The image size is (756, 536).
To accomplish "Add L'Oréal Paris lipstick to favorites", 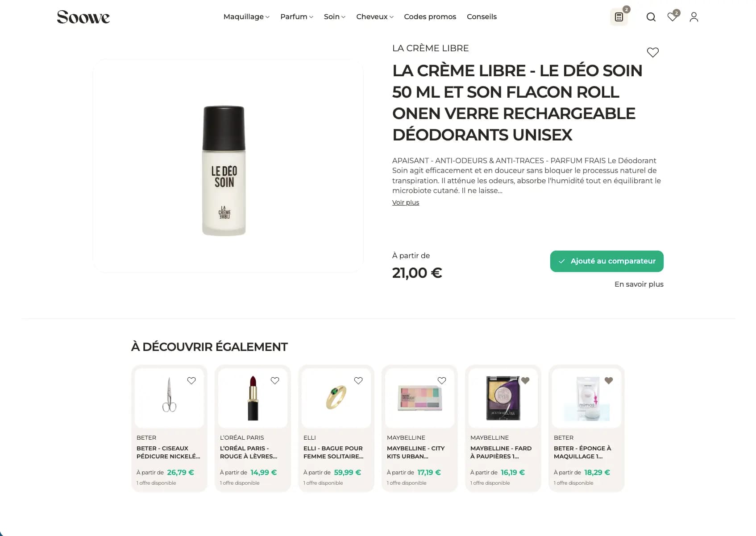I will point(275,380).
